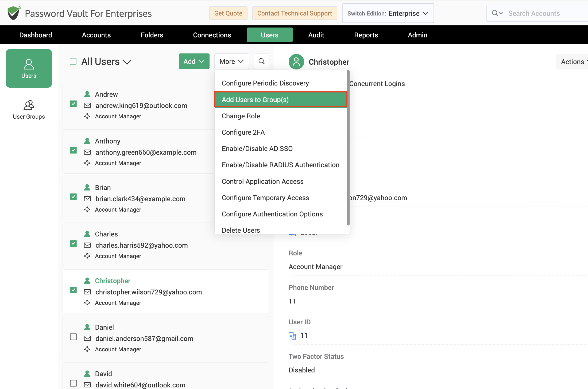This screenshot has height=389, width=588.
Task: Uncheck Brian's checkbox
Action: 73,197
